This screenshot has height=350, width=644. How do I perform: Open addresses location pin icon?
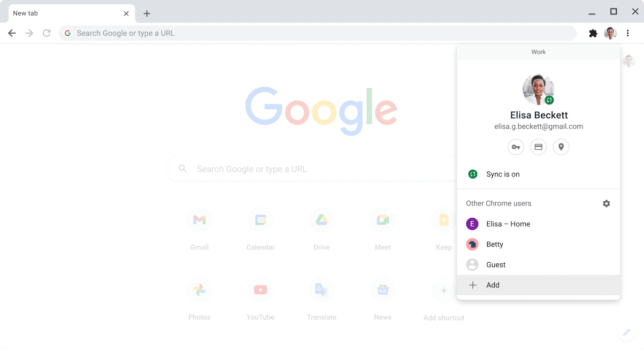[561, 147]
